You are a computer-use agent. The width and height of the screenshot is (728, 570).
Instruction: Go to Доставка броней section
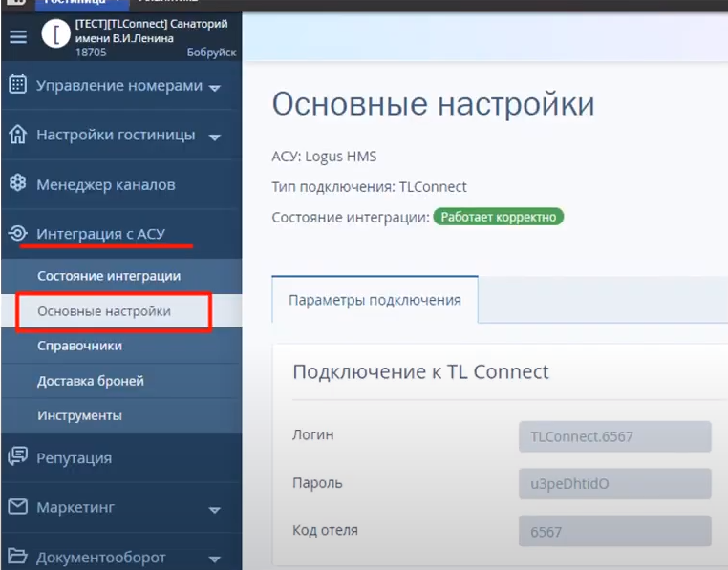tap(91, 381)
